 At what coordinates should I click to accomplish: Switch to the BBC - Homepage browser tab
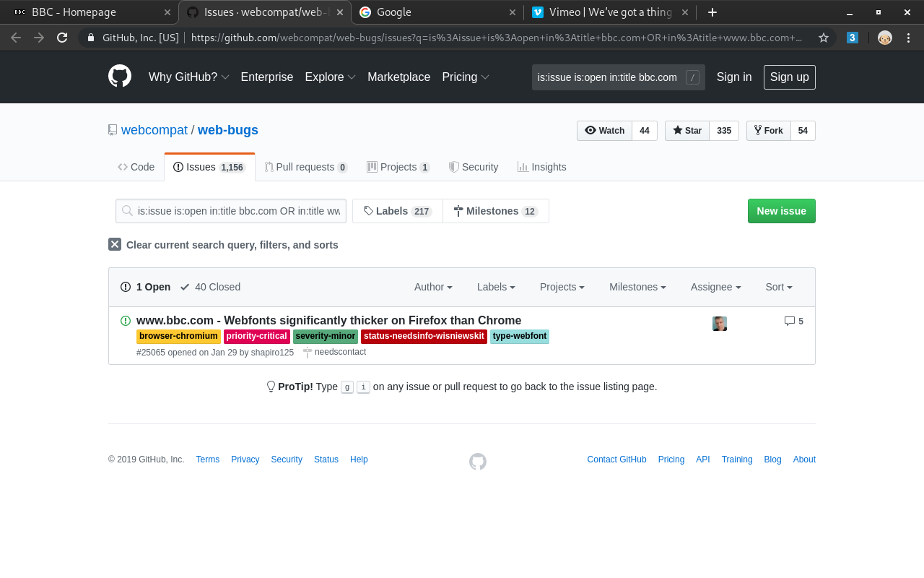point(90,12)
